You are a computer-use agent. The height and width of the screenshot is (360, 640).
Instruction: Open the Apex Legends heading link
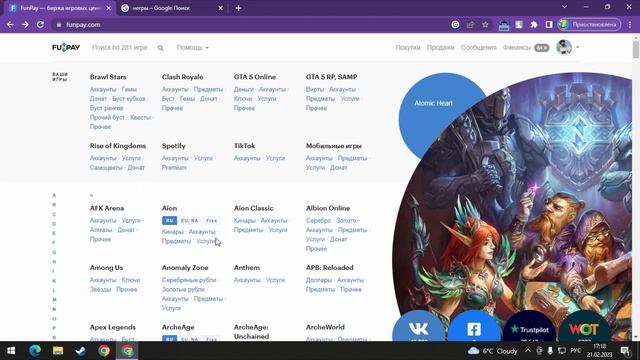coord(113,327)
